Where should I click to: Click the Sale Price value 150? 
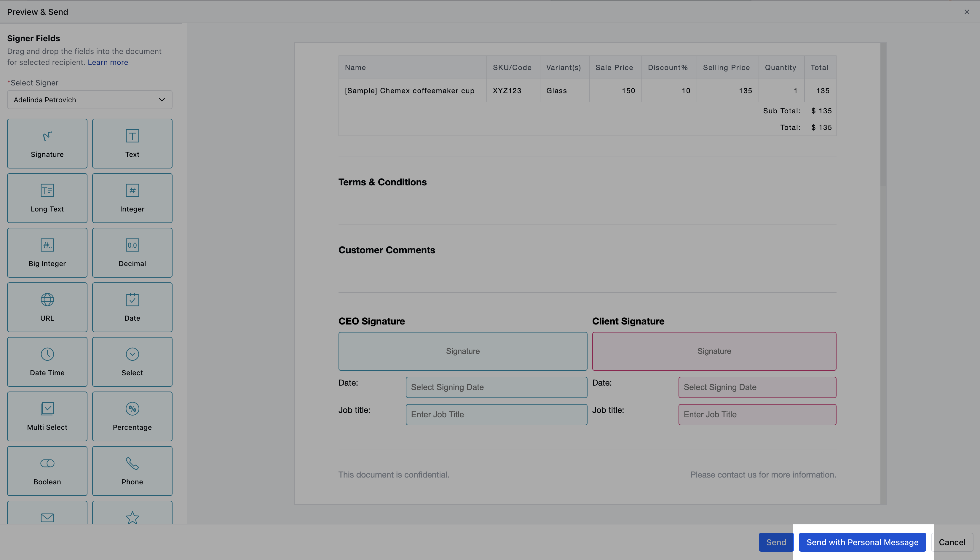(628, 91)
